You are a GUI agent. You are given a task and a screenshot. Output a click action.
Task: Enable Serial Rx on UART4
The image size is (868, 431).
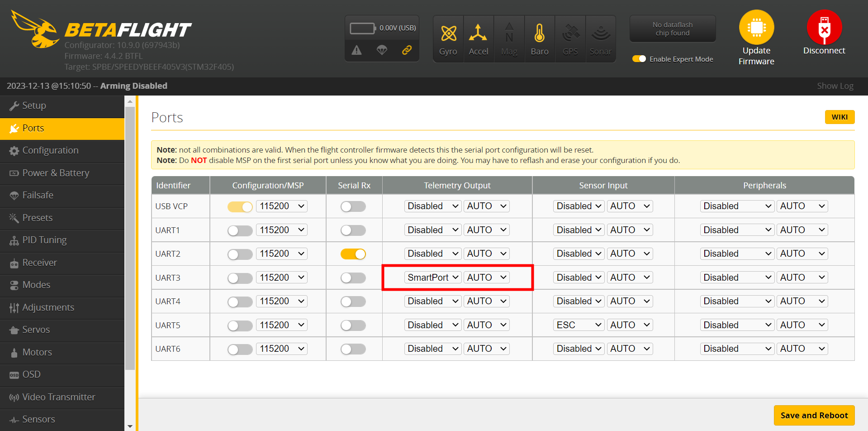353,302
